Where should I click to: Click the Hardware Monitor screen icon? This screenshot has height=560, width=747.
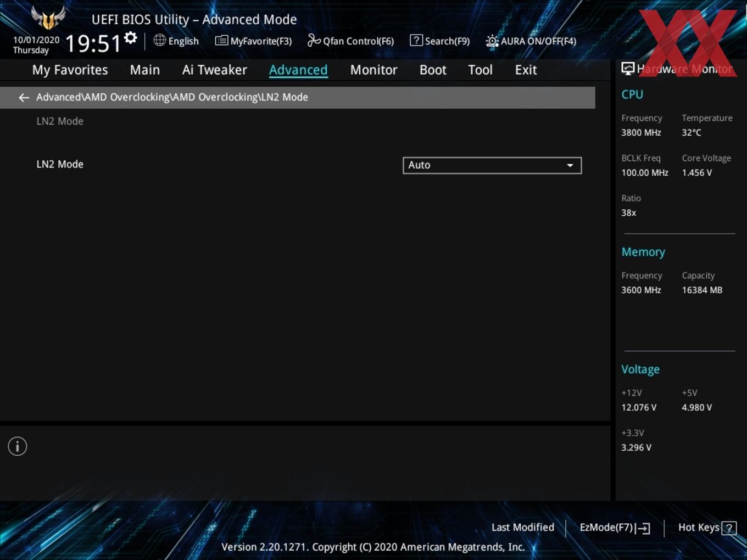628,69
